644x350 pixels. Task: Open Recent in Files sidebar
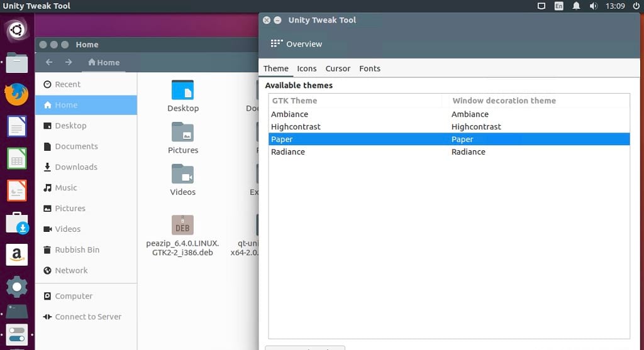[x=86, y=84]
